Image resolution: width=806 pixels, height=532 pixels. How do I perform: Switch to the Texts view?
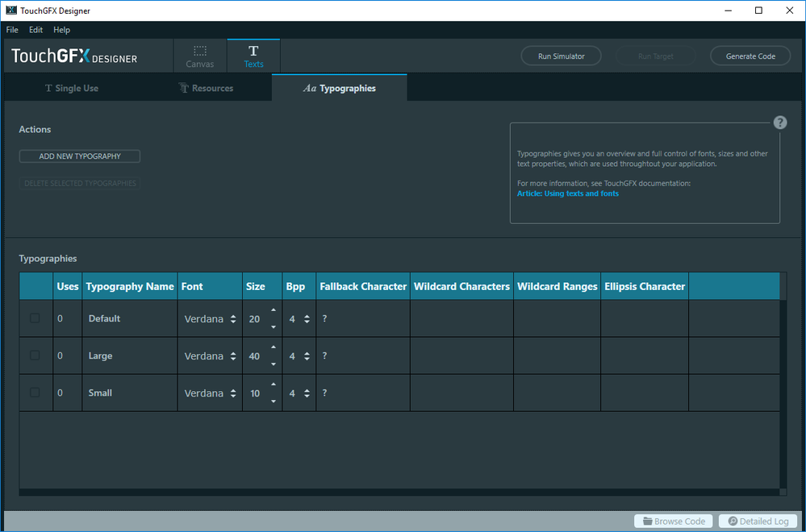point(254,56)
